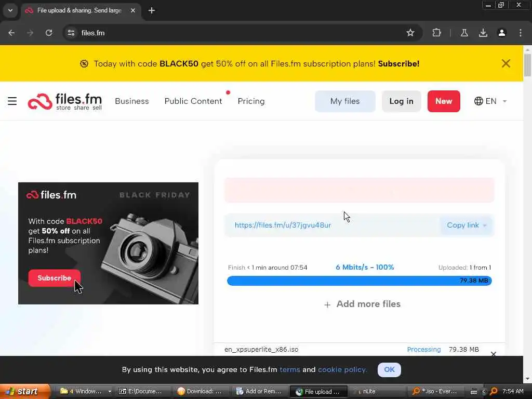Viewport: 532px width, 399px height.
Task: Close the File upload & sharing tab
Action: tap(133, 10)
